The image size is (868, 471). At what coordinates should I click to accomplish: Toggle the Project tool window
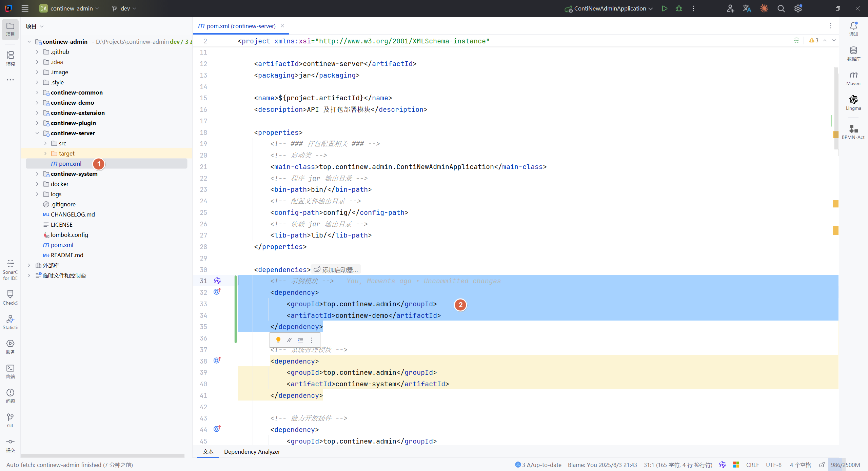point(10,29)
